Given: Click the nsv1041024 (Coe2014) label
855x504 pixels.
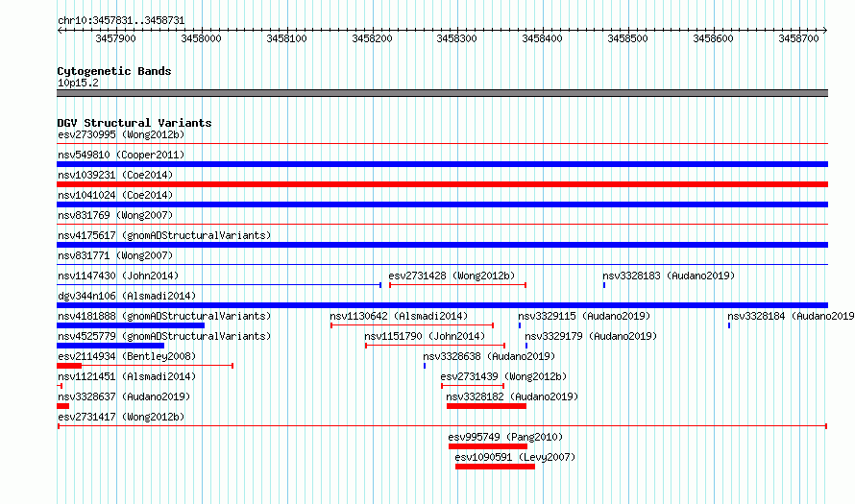Looking at the screenshot, I should point(115,195).
